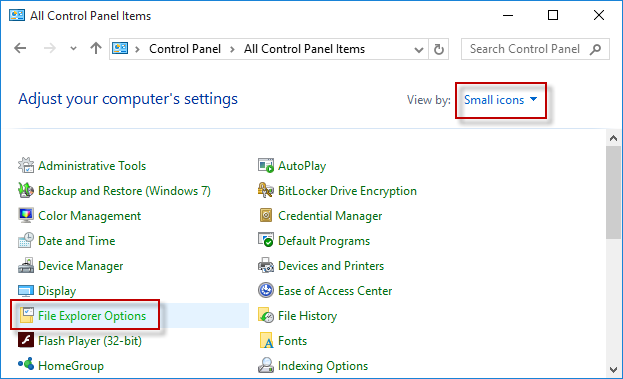Click the File History icon
This screenshot has width=623, height=379.
(x=266, y=315)
